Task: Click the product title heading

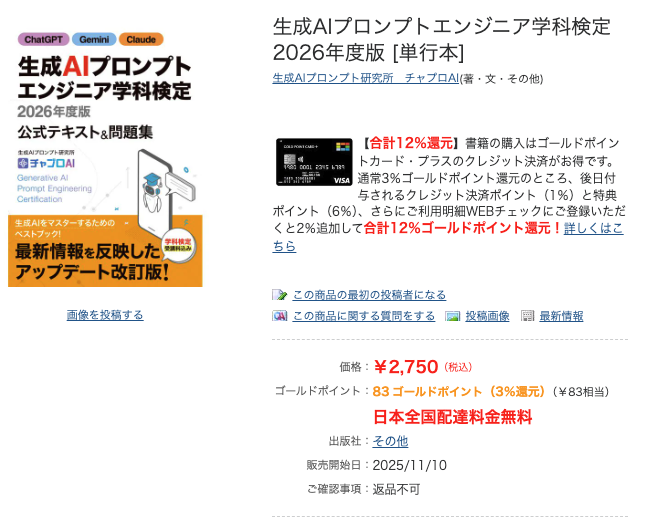Action: click(x=442, y=40)
